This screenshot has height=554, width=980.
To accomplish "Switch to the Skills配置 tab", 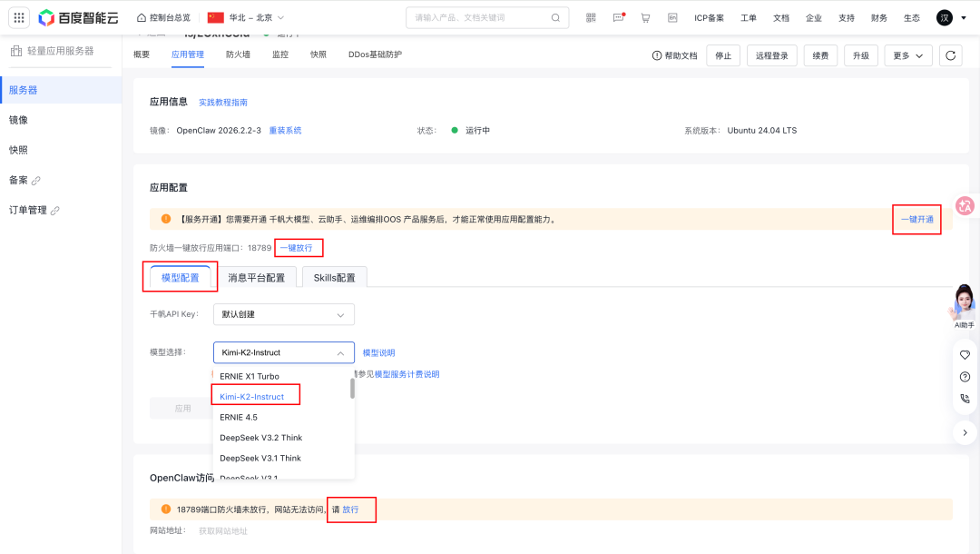I will click(334, 277).
